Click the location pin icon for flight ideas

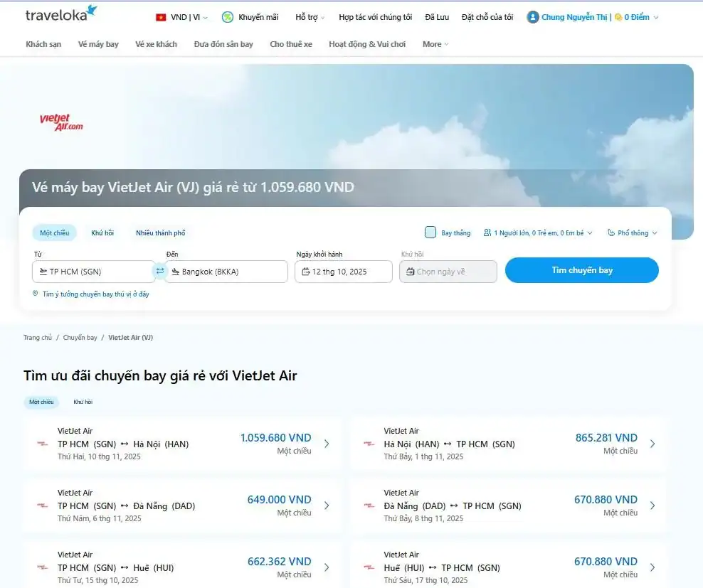(36, 294)
